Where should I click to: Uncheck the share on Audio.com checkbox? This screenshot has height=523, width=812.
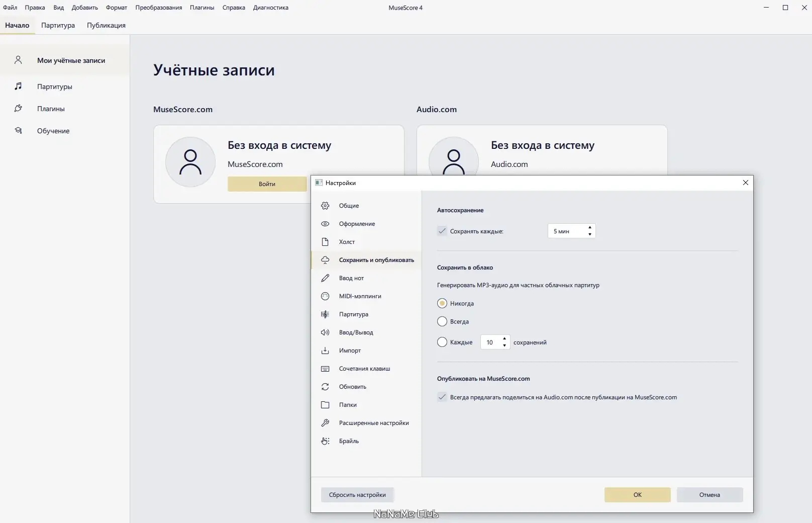click(x=442, y=397)
